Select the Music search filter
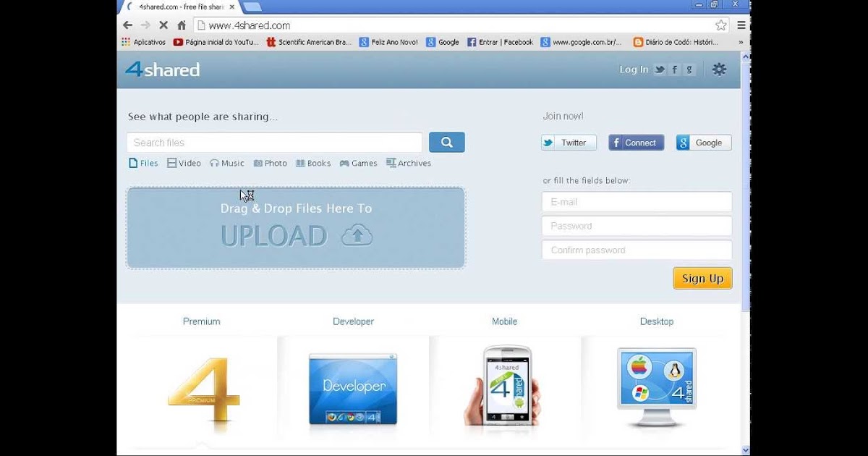Image resolution: width=868 pixels, height=456 pixels. tap(227, 164)
